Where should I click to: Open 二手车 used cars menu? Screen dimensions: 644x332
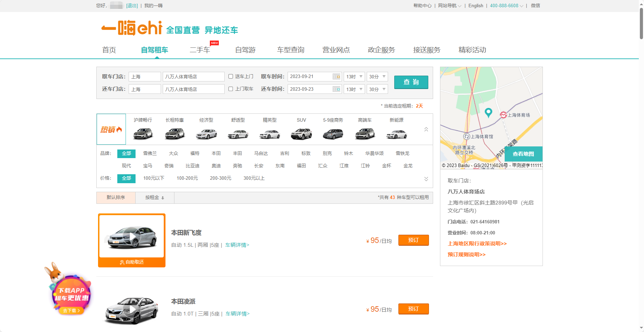pyautogui.click(x=200, y=50)
